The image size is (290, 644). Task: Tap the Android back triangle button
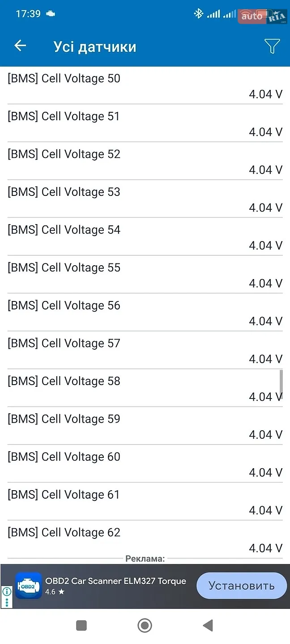tap(207, 625)
